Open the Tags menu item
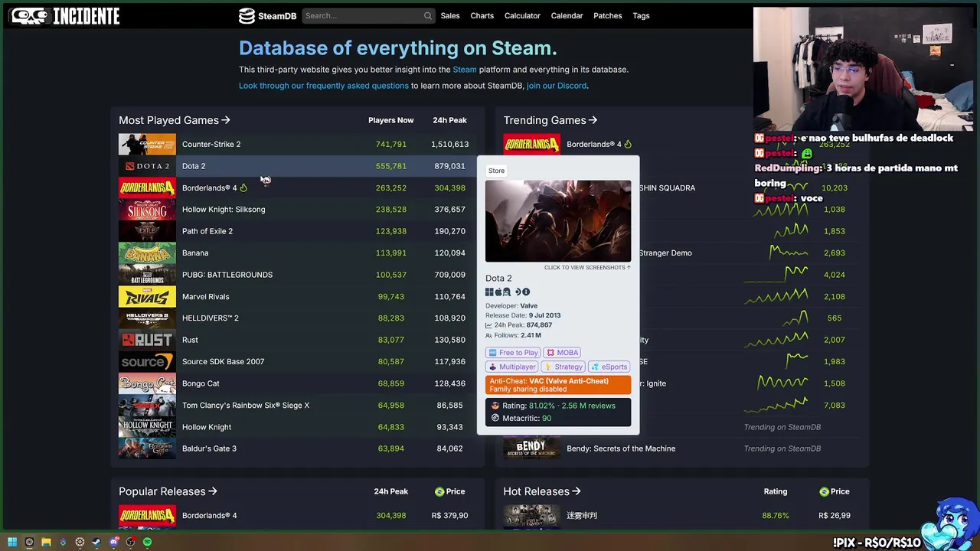Screen dimensions: 980x551 pos(641,15)
